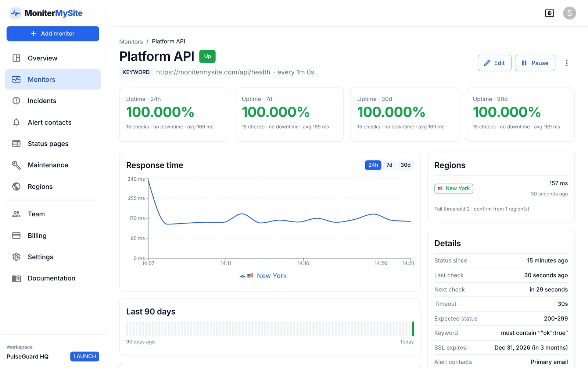Click the PulseGuard HQ workspace name
The height and width of the screenshot is (368, 588).
point(28,357)
